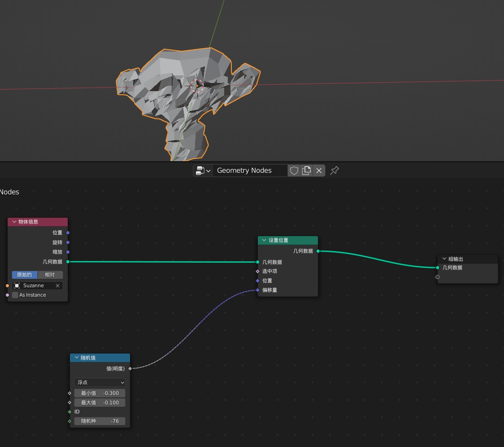The height and width of the screenshot is (447, 504).
Task: Select the 物体信息 node title
Action: [28, 222]
